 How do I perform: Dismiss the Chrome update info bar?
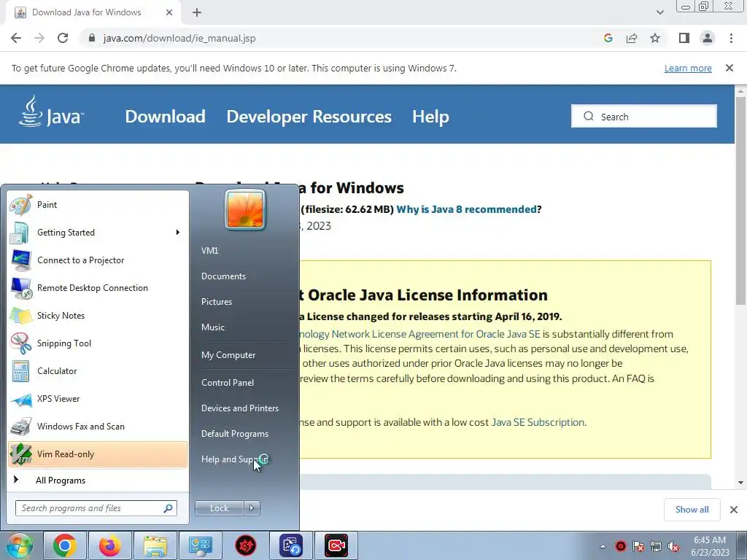tap(729, 68)
